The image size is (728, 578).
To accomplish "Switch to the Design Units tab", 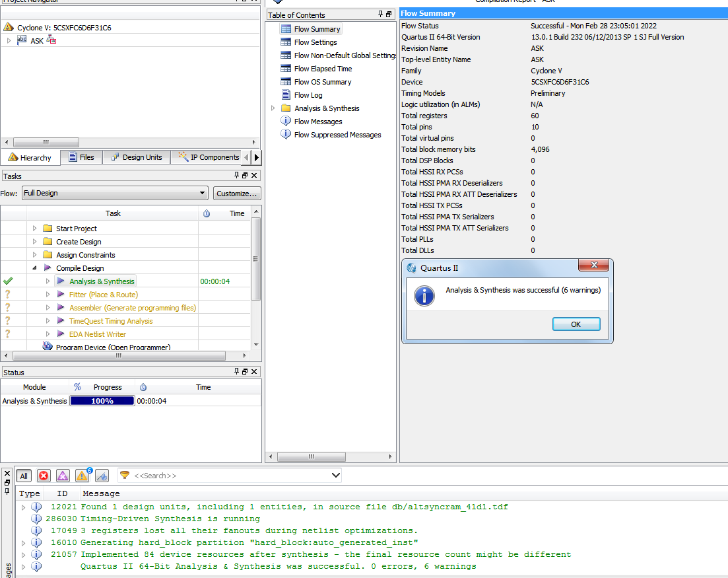I will (x=137, y=157).
